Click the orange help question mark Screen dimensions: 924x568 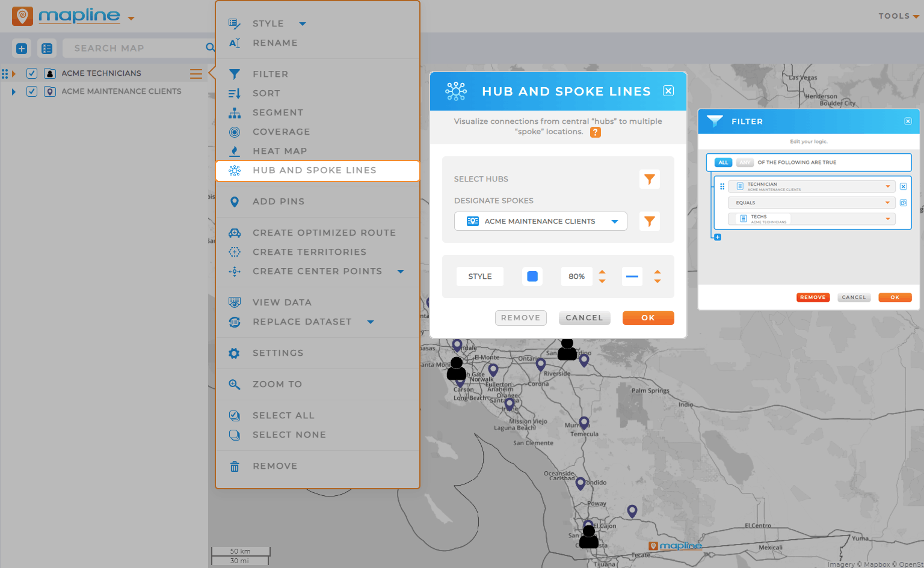tap(596, 132)
